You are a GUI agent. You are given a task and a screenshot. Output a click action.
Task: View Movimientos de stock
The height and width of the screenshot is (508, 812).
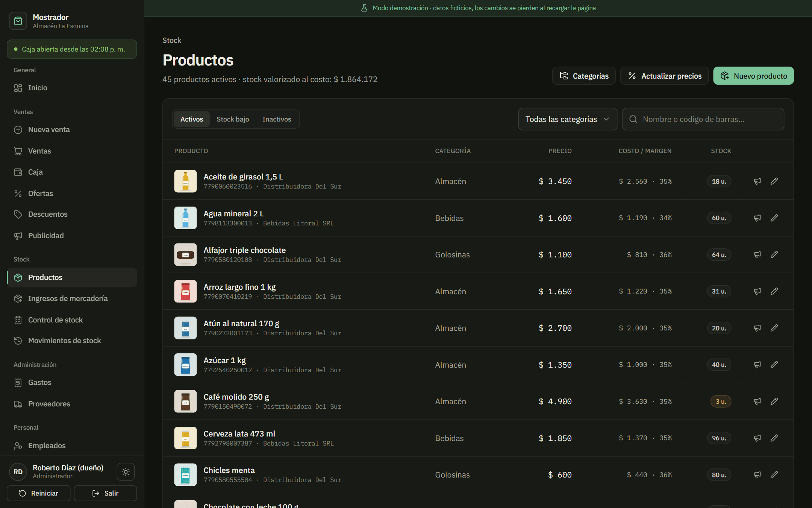coord(72,341)
